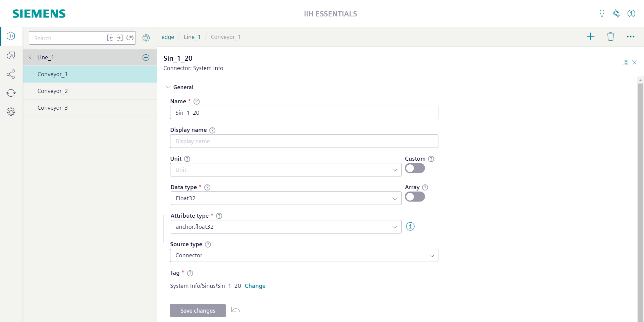Toggle the regex search option
The width and height of the screenshot is (644, 322).
(x=130, y=38)
